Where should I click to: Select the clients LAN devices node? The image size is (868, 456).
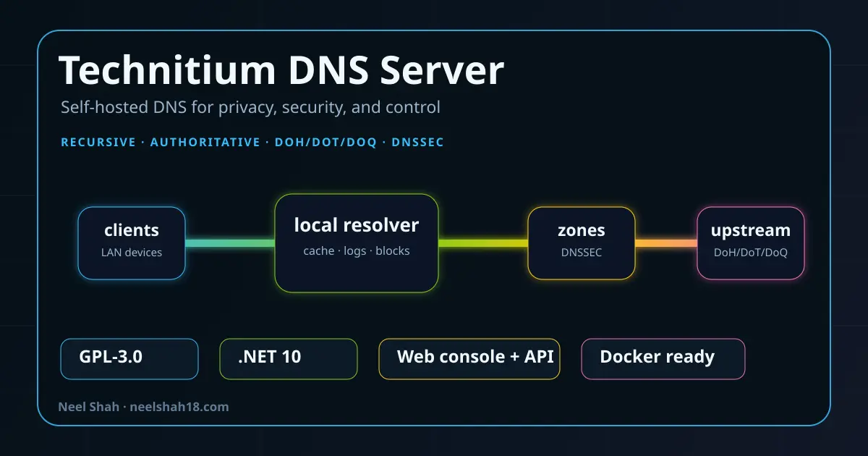tap(132, 243)
